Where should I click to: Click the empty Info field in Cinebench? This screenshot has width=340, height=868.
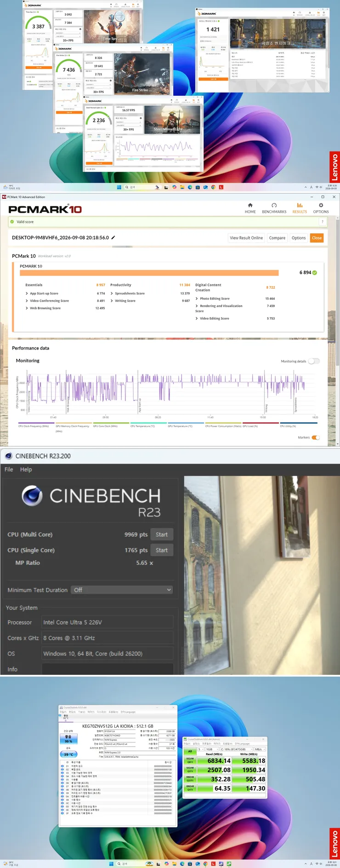[108, 669]
